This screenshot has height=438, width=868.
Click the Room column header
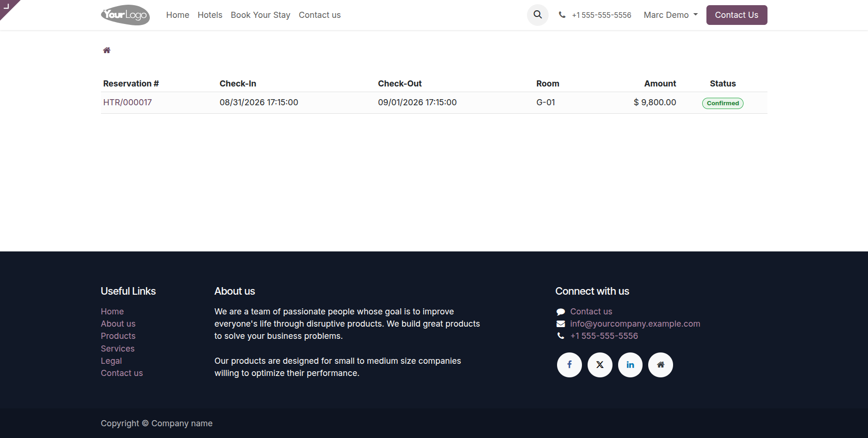548,84
